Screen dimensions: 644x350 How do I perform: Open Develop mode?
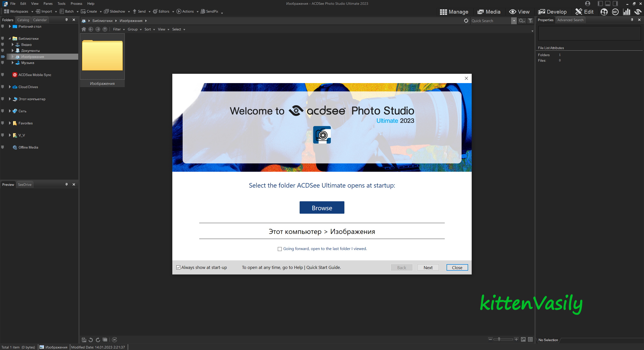pyautogui.click(x=552, y=12)
